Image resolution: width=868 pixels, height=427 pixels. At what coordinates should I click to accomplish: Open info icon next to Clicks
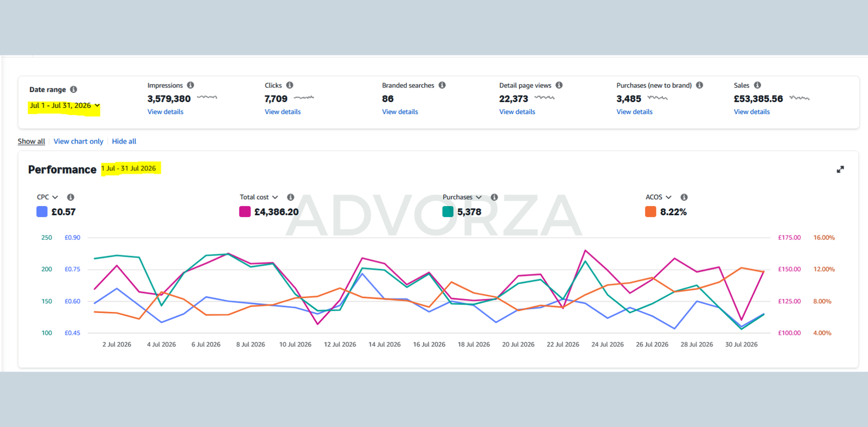[x=290, y=85]
